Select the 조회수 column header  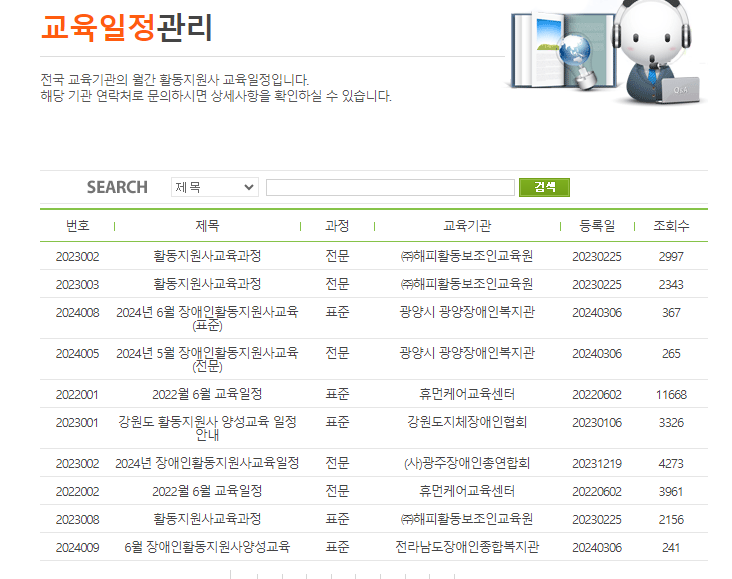(x=671, y=226)
